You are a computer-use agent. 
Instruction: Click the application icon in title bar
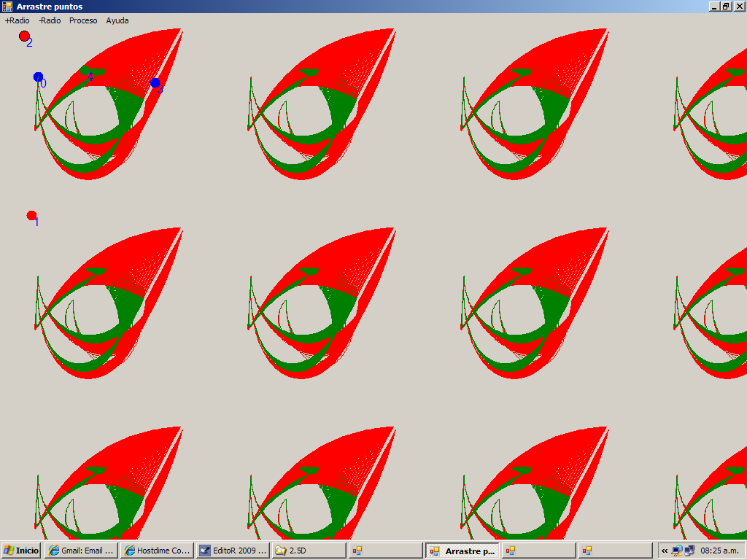[x=7, y=7]
